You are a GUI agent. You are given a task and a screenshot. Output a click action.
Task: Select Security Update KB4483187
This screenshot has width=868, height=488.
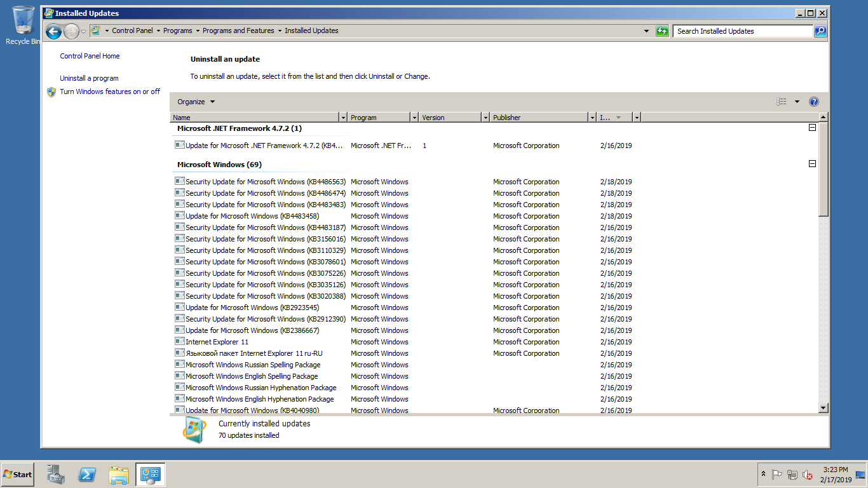tap(403, 227)
